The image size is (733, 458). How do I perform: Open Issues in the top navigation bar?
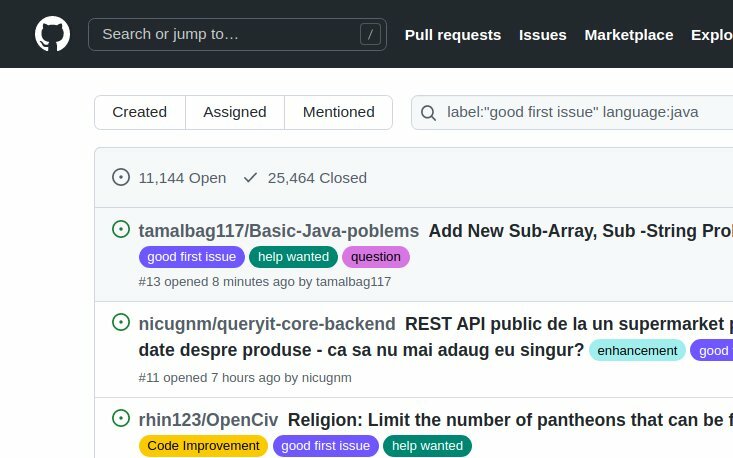click(x=542, y=35)
